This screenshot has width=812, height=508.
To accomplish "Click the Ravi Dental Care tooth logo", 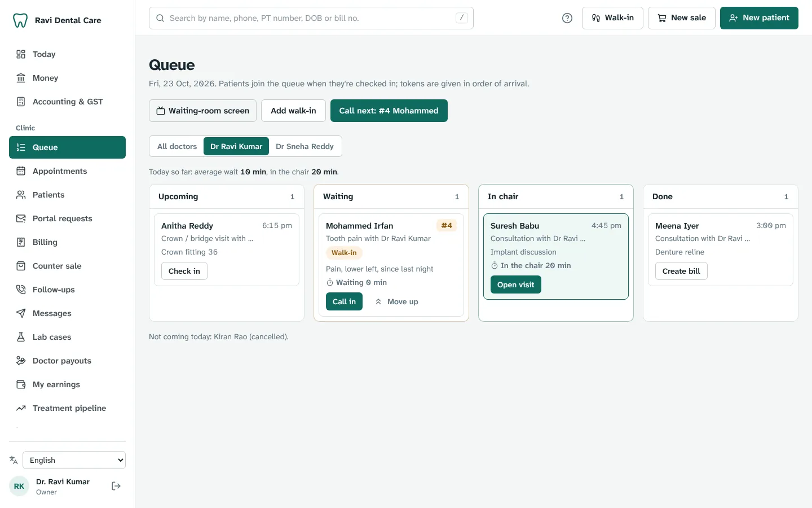I will 20,20.
